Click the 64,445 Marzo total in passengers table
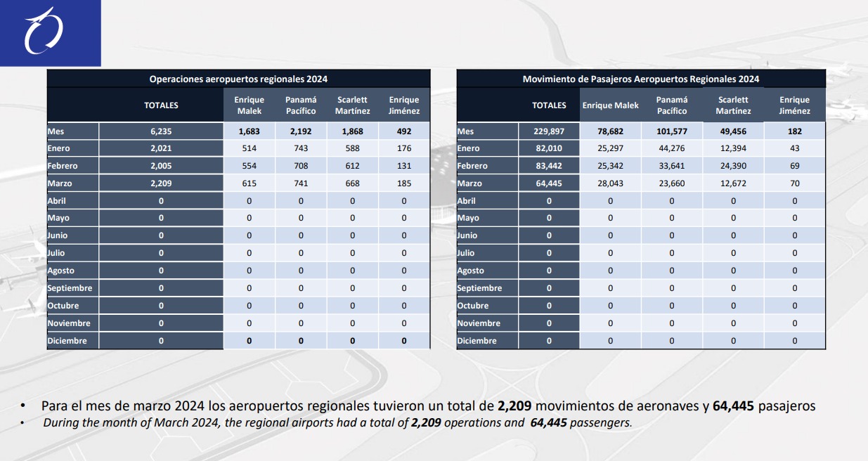The height and width of the screenshot is (461, 868). coord(549,183)
